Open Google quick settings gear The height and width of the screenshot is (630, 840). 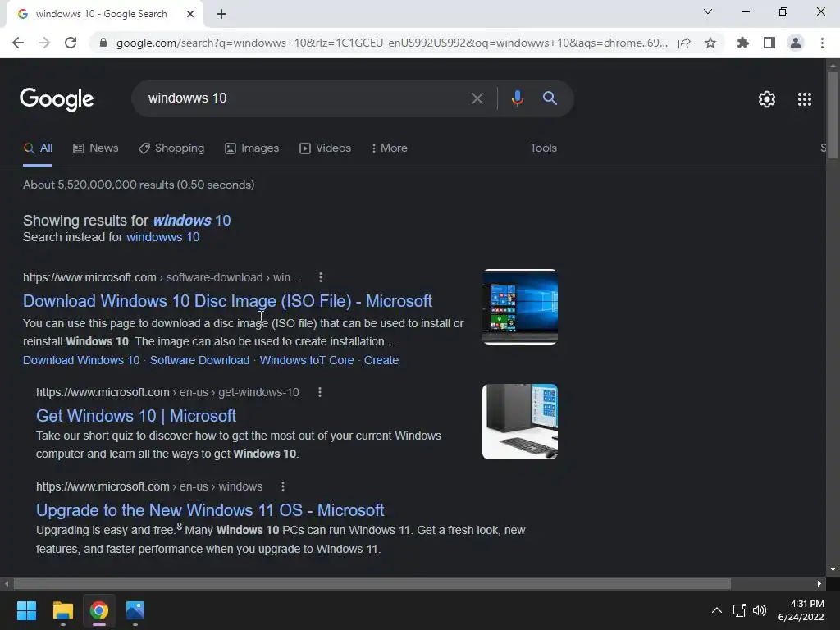click(x=767, y=99)
